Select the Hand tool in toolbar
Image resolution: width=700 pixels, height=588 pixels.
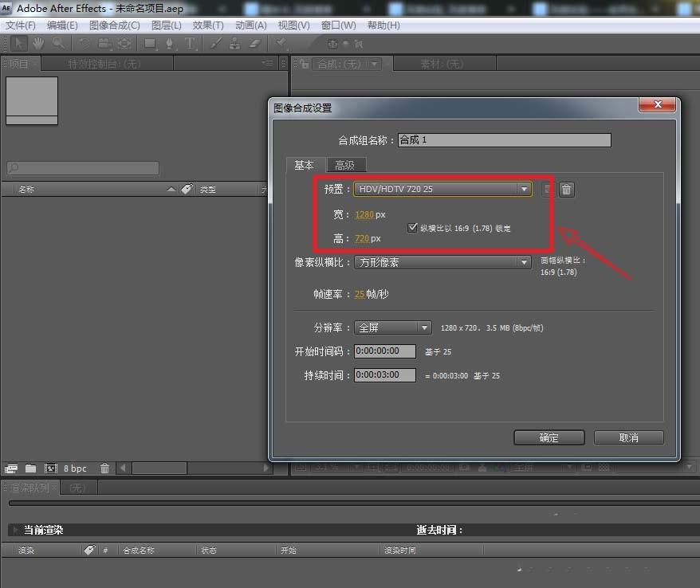click(x=37, y=43)
